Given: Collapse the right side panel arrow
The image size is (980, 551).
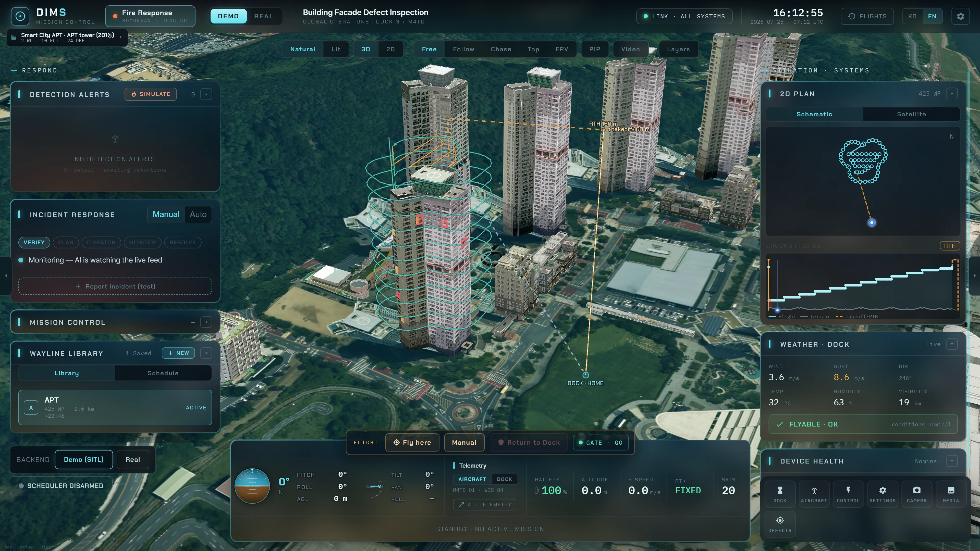Looking at the screenshot, I should click(974, 276).
